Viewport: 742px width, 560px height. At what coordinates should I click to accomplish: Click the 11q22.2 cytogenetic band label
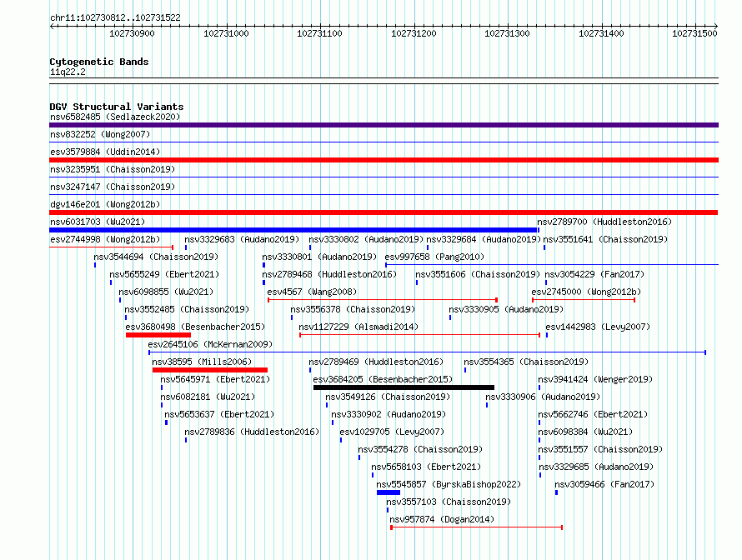pos(68,72)
